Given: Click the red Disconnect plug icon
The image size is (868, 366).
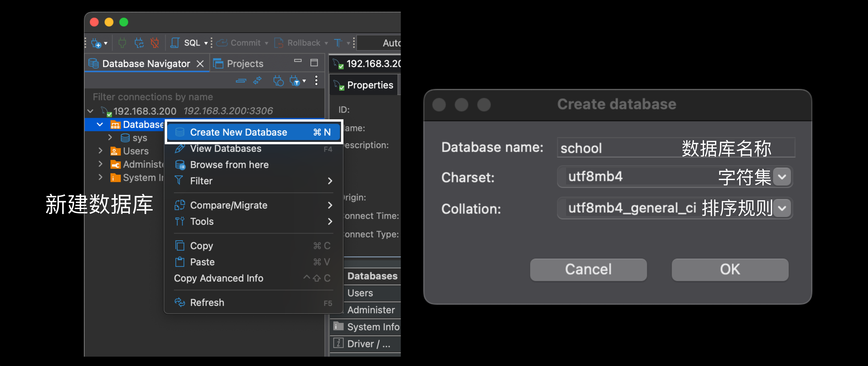Looking at the screenshot, I should click(x=155, y=43).
